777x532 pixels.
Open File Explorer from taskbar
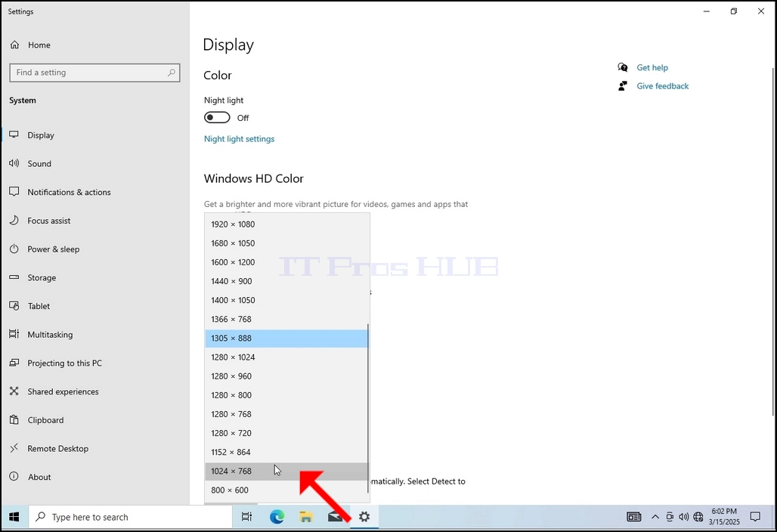click(306, 517)
